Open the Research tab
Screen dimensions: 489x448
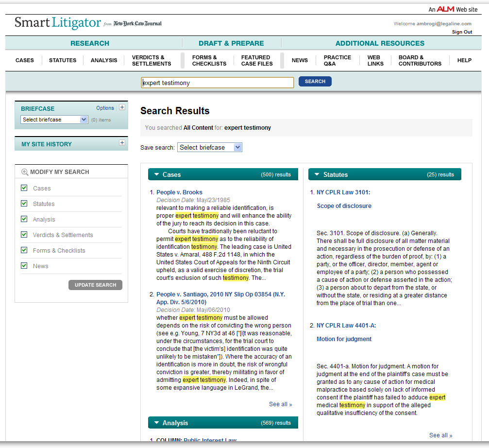(x=90, y=43)
